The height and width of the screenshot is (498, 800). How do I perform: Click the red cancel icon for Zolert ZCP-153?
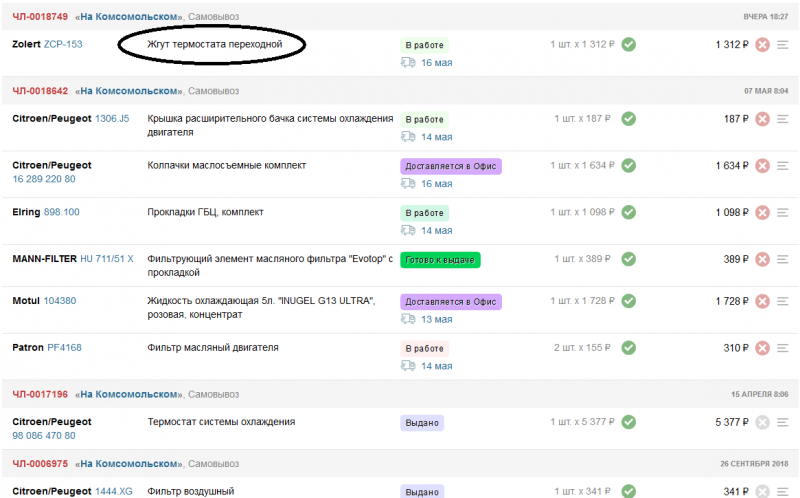[x=762, y=45]
